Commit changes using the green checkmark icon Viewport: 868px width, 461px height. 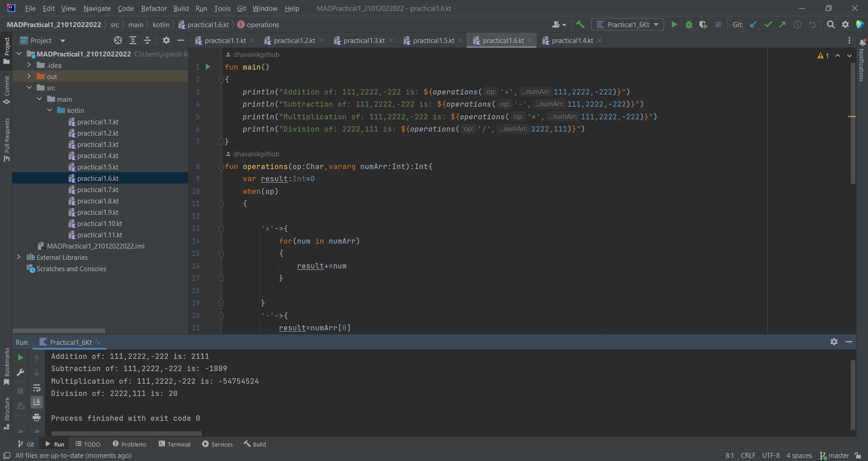(768, 24)
